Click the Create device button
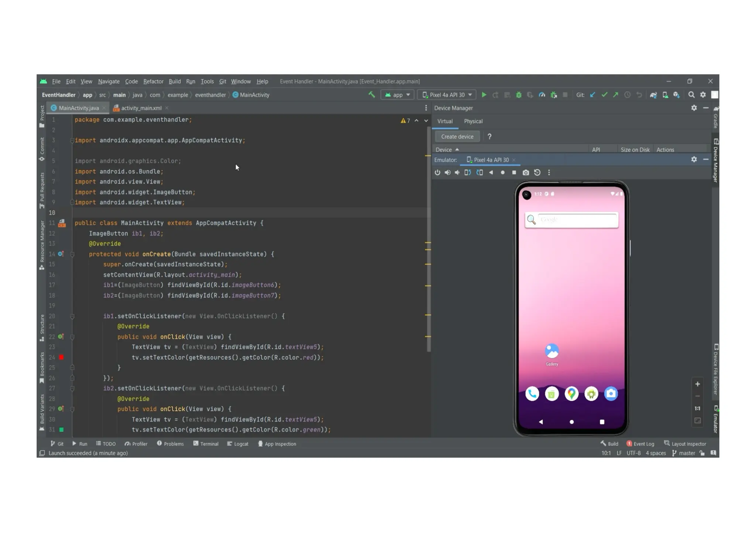The image size is (756, 534). pos(457,137)
